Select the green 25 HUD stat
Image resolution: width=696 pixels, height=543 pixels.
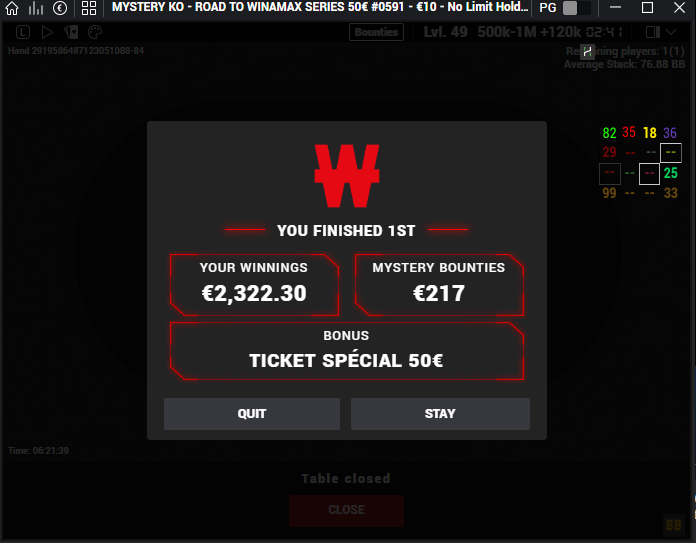[670, 173]
